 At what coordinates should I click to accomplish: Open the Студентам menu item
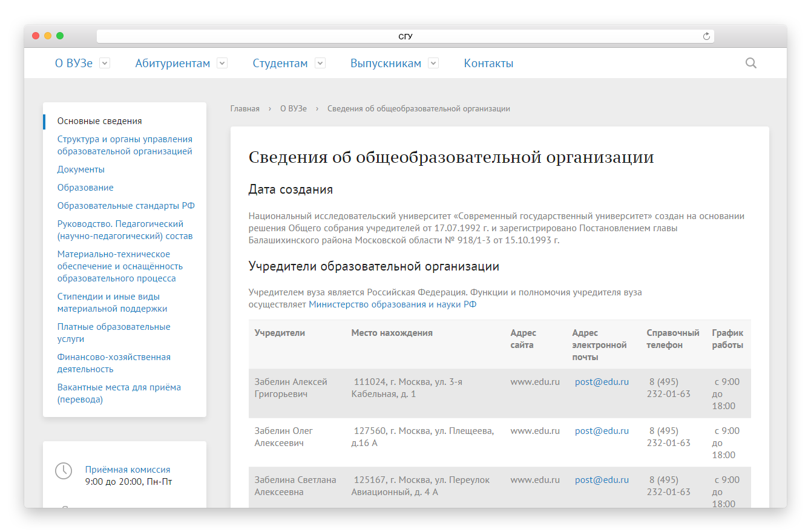point(280,64)
